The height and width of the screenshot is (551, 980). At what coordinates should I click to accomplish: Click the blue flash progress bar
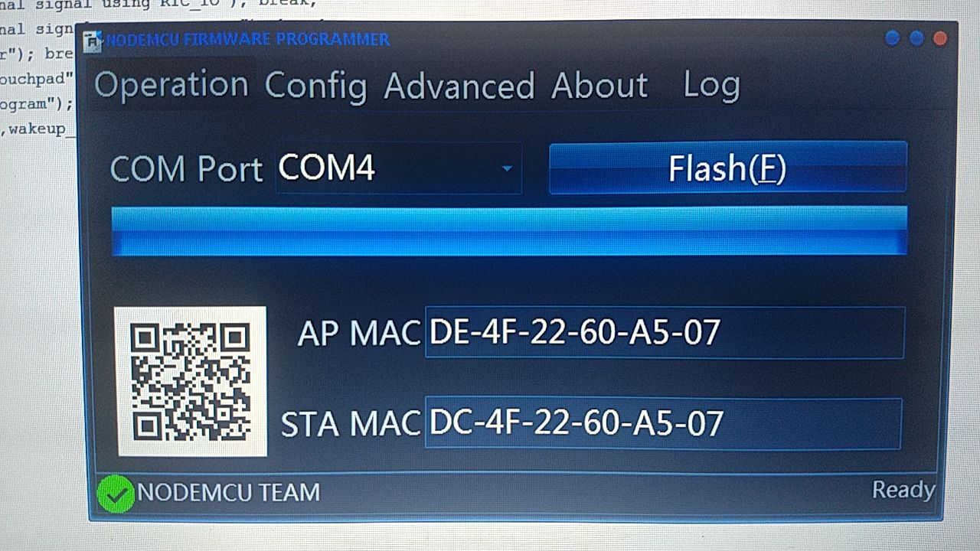pyautogui.click(x=509, y=230)
